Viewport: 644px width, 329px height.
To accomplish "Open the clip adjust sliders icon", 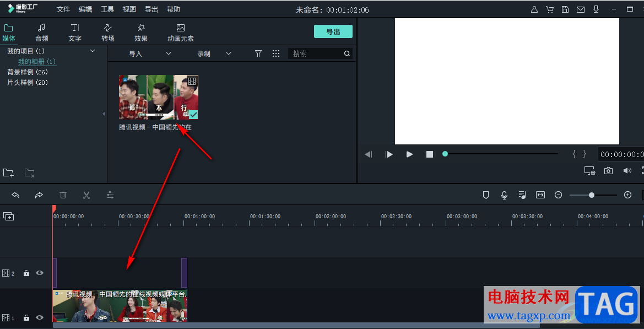I will [110, 195].
